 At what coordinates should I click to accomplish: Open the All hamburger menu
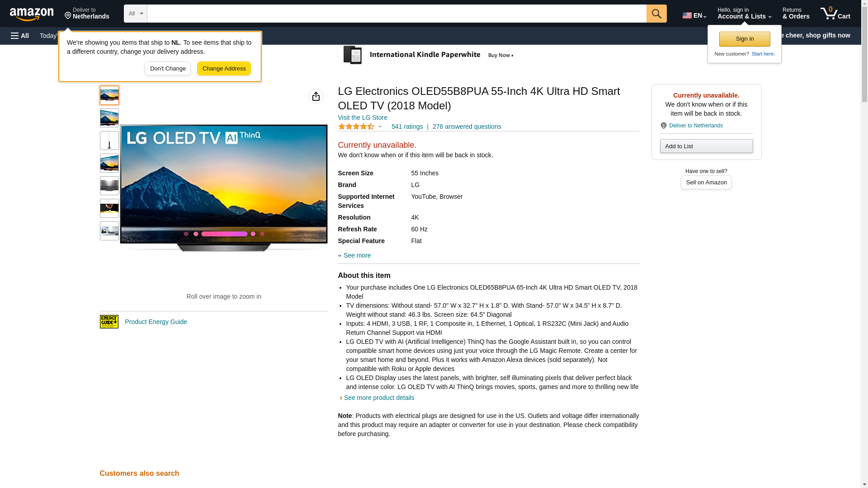coord(20,36)
